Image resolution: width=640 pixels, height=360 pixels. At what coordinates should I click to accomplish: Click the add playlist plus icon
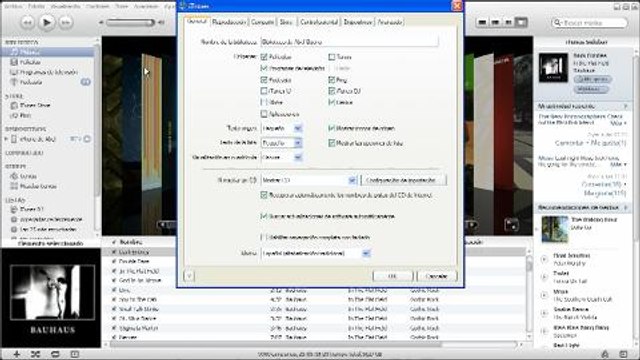pyautogui.click(x=16, y=354)
